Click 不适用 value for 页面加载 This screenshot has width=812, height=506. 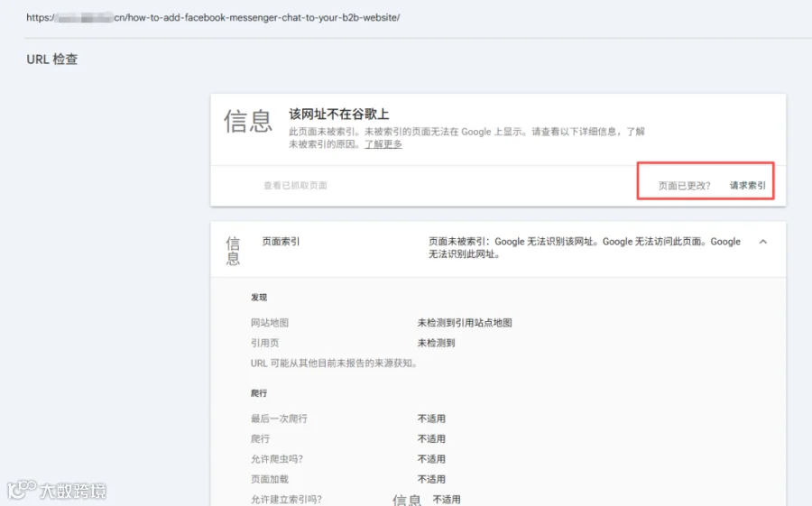(431, 479)
